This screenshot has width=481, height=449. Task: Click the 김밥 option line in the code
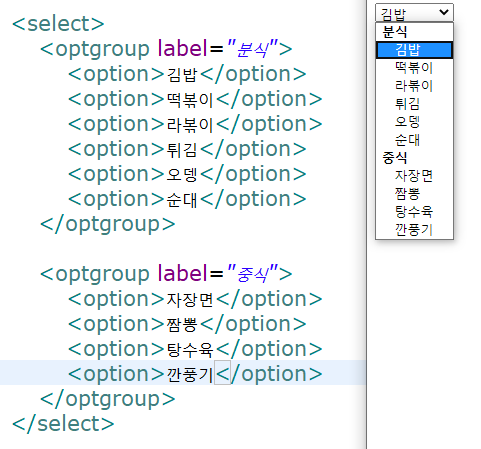(187, 74)
